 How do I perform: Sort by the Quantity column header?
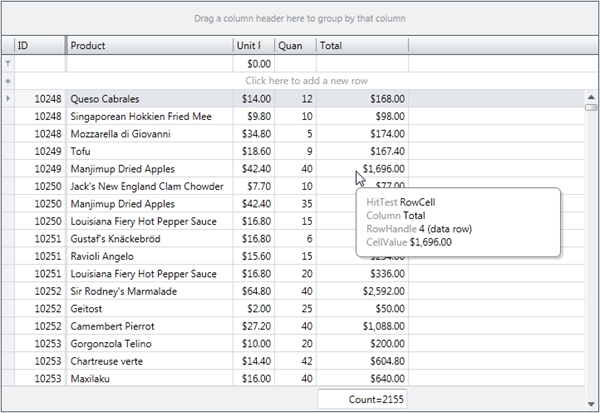coord(295,46)
